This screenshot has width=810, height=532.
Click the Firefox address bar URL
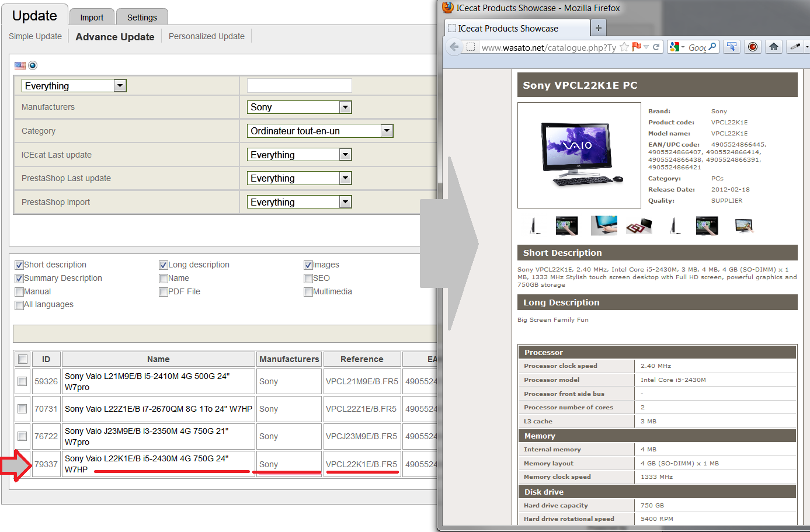pyautogui.click(x=549, y=47)
